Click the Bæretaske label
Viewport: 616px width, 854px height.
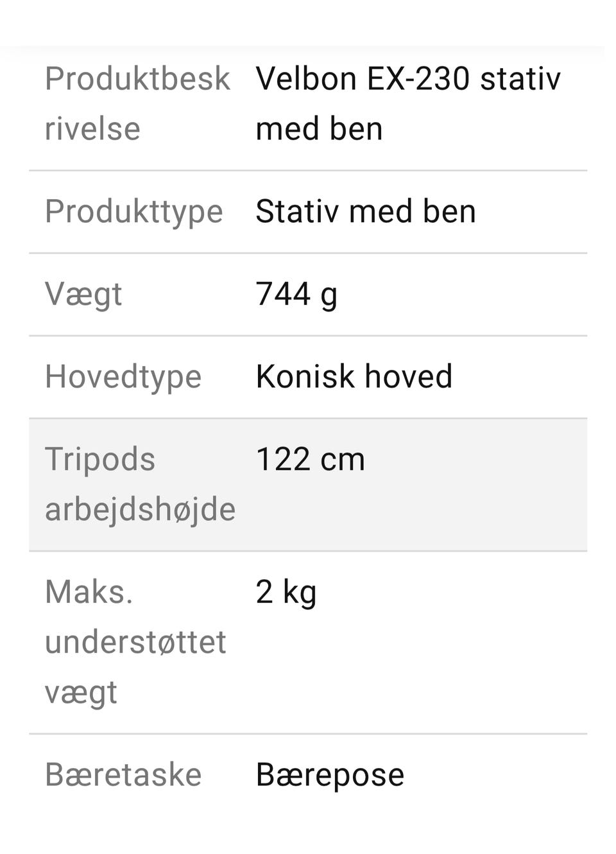(x=123, y=775)
